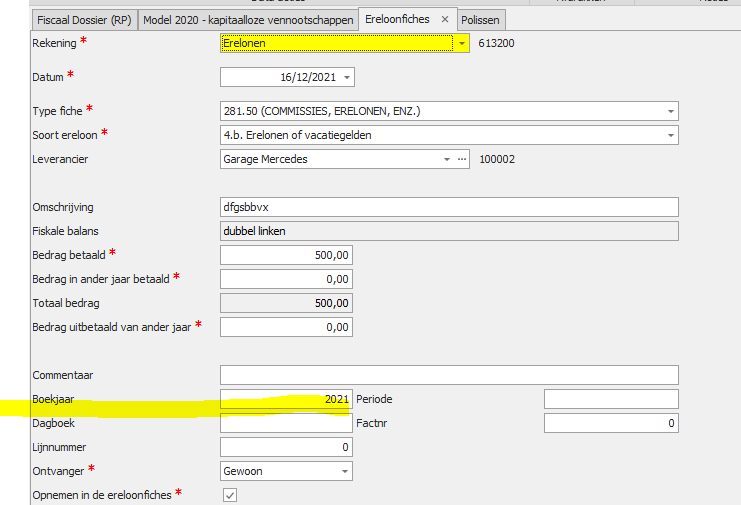741x505 pixels.
Task: Click the Omschrijving text field
Action: (x=449, y=207)
